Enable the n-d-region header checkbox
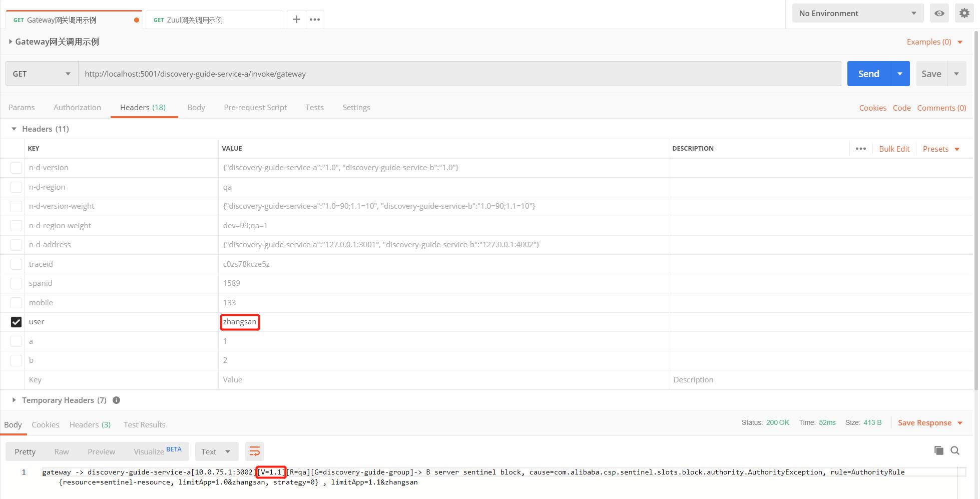 pyautogui.click(x=16, y=187)
